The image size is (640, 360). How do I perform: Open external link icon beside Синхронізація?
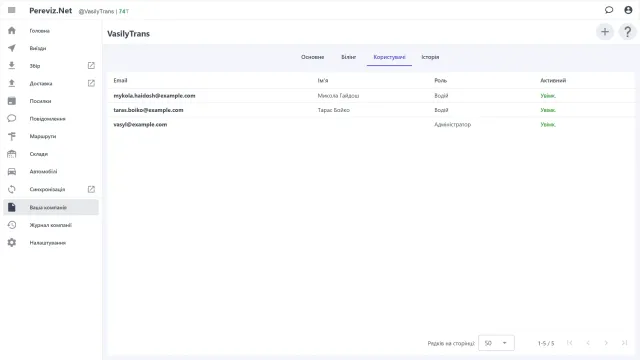point(91,189)
